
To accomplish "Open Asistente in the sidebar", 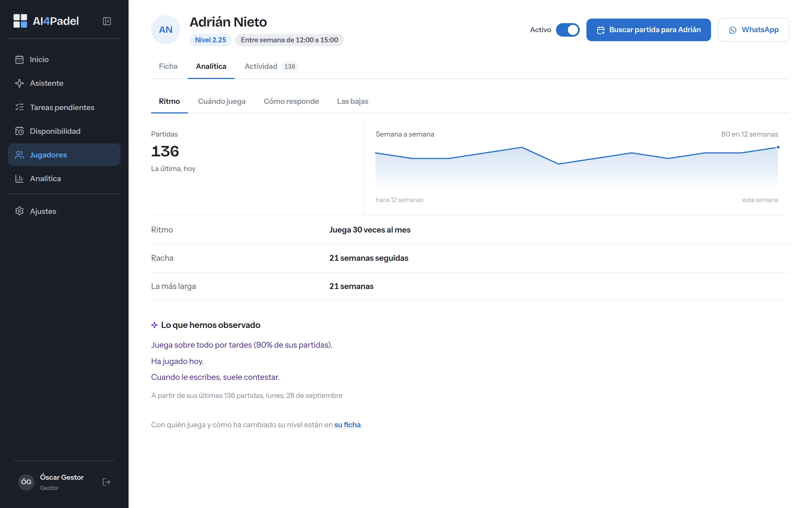I will 64,83.
